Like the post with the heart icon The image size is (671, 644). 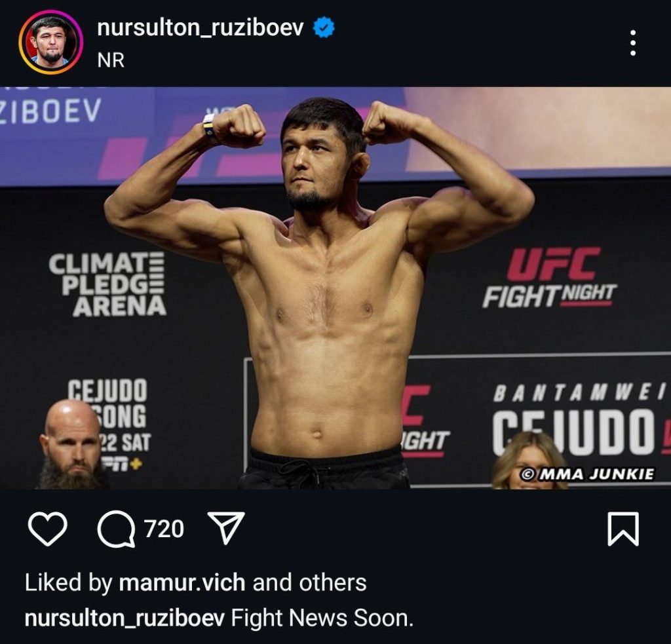(47, 529)
